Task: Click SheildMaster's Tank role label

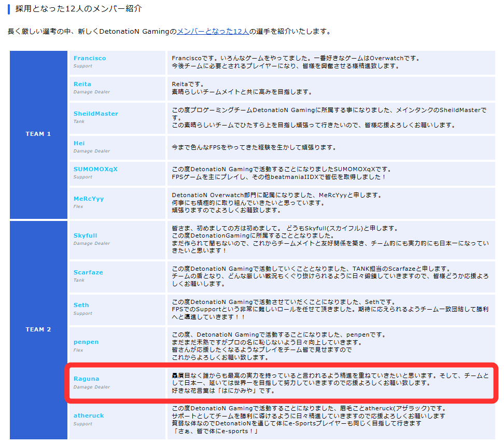Action: [x=79, y=121]
